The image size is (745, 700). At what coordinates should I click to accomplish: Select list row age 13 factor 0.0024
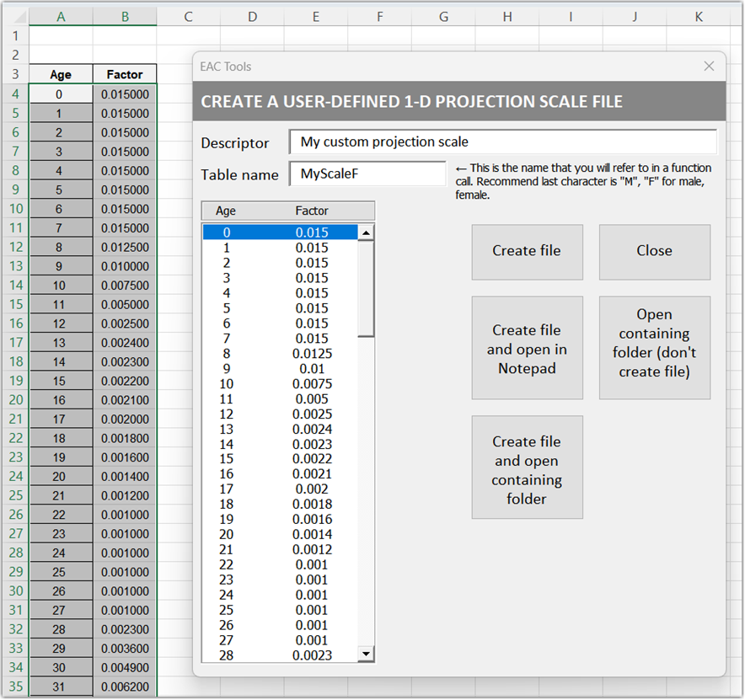click(280, 430)
